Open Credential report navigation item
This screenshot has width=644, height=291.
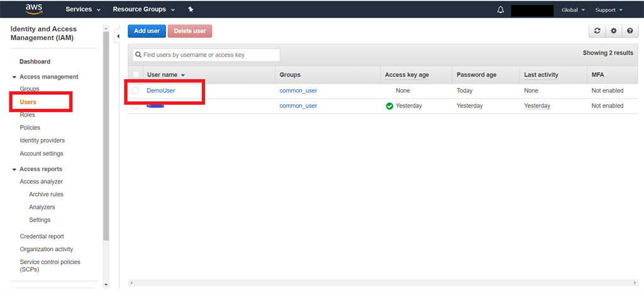point(42,236)
